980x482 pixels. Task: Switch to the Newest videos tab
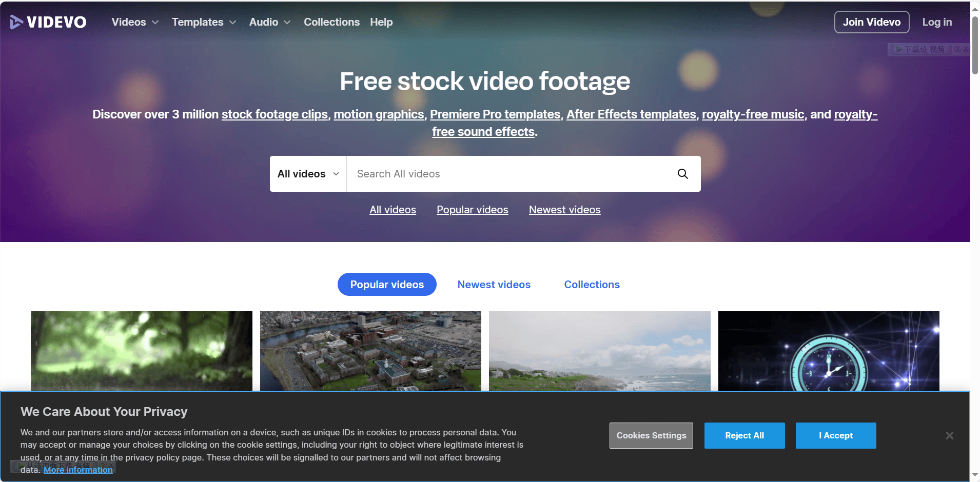[494, 285]
